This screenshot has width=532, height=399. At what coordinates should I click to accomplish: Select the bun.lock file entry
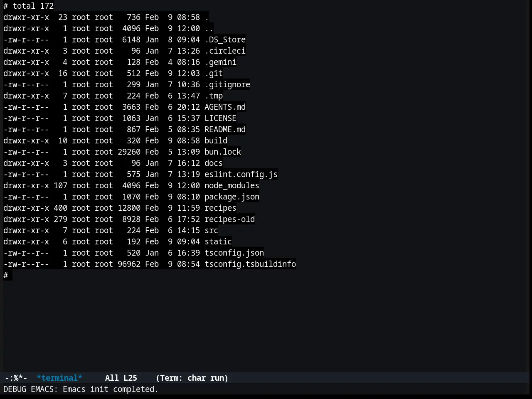click(x=223, y=152)
